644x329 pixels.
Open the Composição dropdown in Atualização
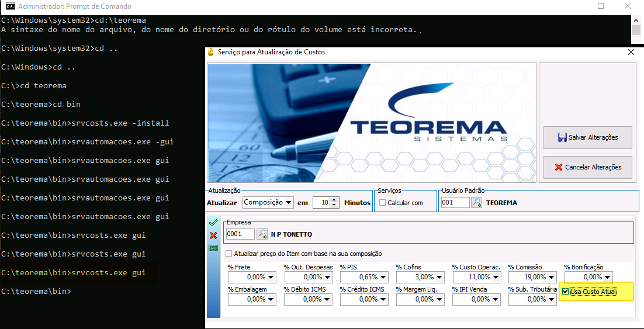point(289,203)
